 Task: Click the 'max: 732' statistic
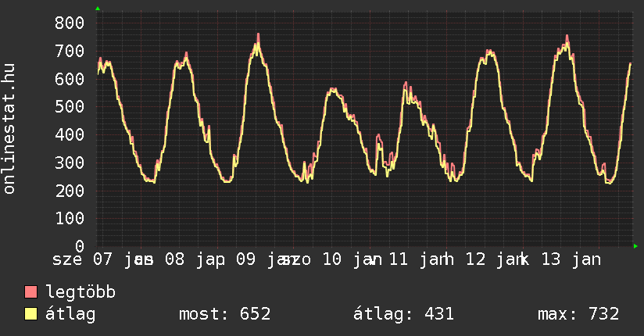pos(578,314)
